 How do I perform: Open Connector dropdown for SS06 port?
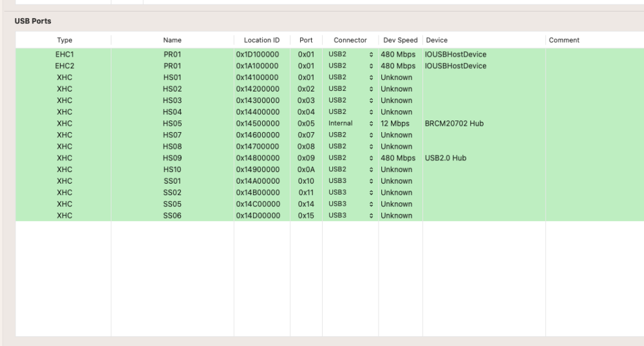(350, 215)
